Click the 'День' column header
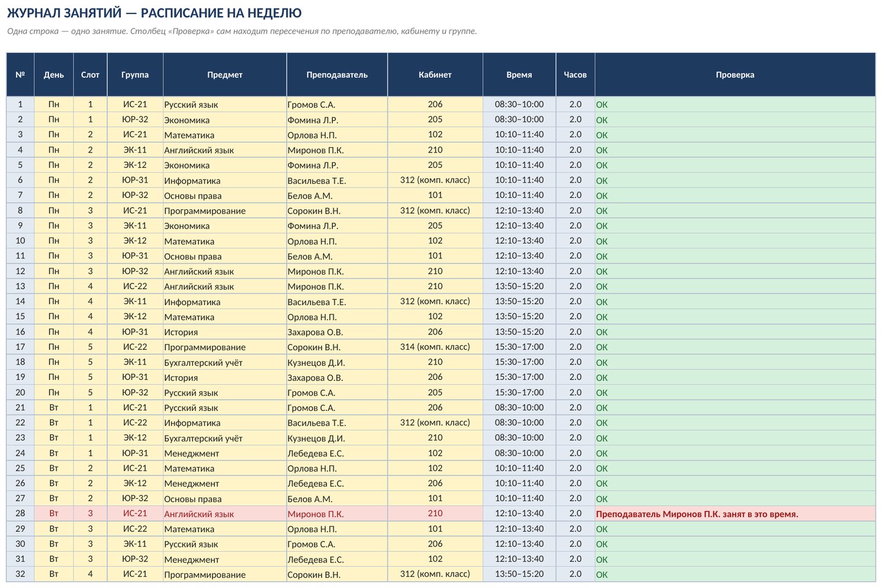The height and width of the screenshot is (588, 882). click(x=54, y=75)
